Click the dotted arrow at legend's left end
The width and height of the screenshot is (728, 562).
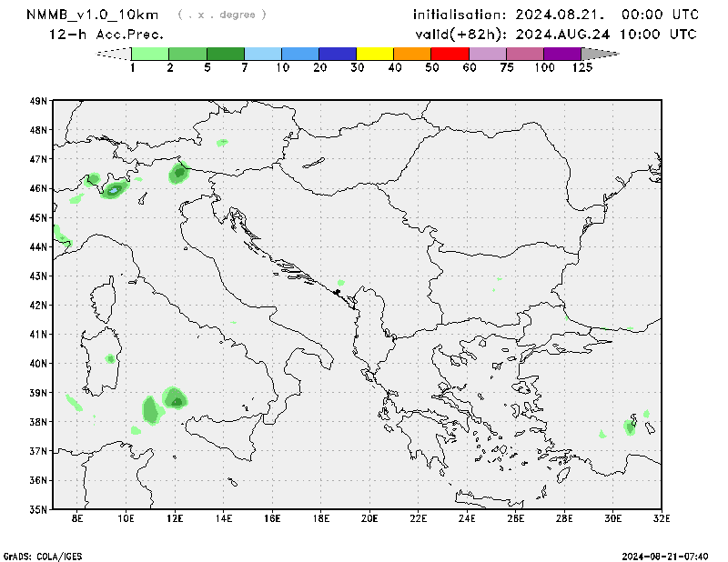(x=114, y=54)
